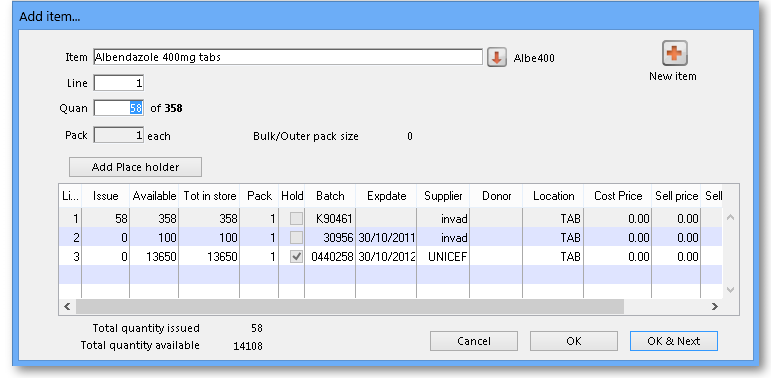Click the table's vertical scroll down arrow
The image size is (771, 378).
point(730,290)
